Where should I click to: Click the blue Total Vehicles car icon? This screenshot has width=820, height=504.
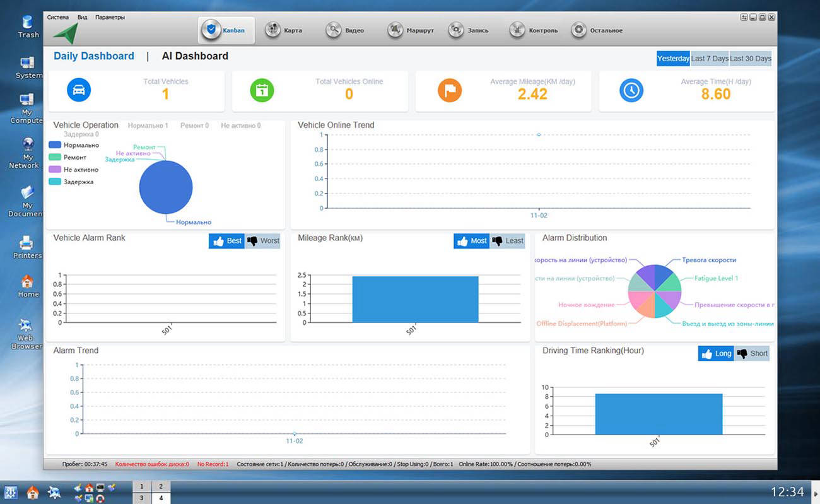pos(79,90)
